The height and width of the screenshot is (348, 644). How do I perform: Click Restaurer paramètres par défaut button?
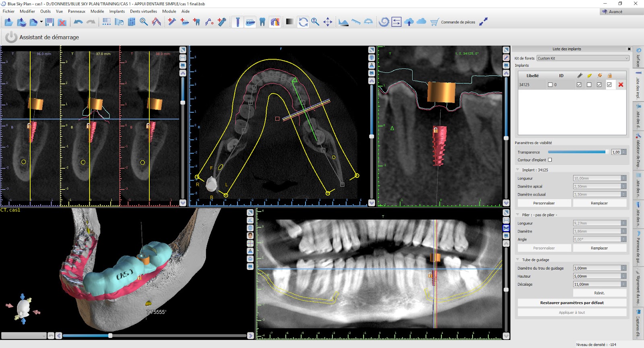(x=572, y=303)
